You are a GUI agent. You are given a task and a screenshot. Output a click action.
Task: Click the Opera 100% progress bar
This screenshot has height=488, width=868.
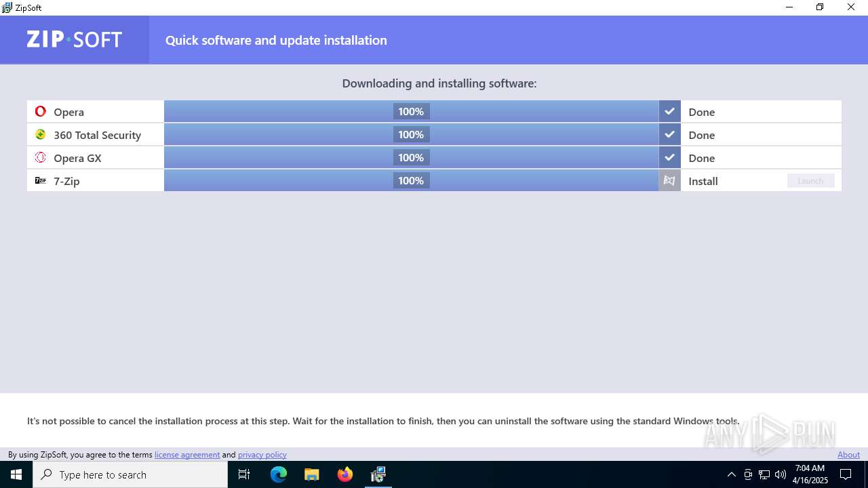(x=411, y=111)
